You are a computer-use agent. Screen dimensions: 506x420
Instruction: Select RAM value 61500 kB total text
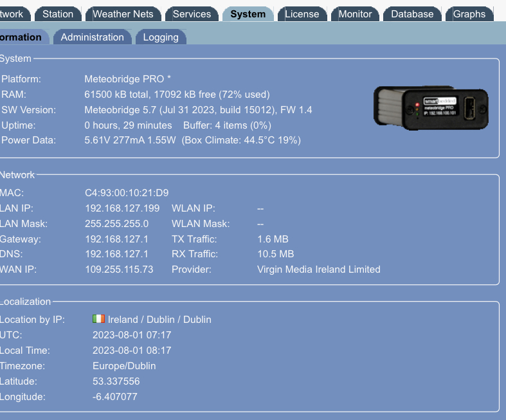(x=116, y=95)
